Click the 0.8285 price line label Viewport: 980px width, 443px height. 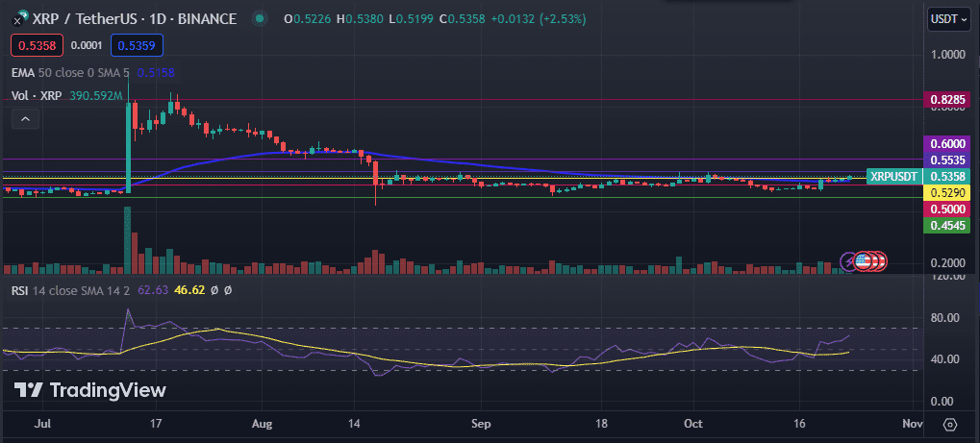[948, 99]
